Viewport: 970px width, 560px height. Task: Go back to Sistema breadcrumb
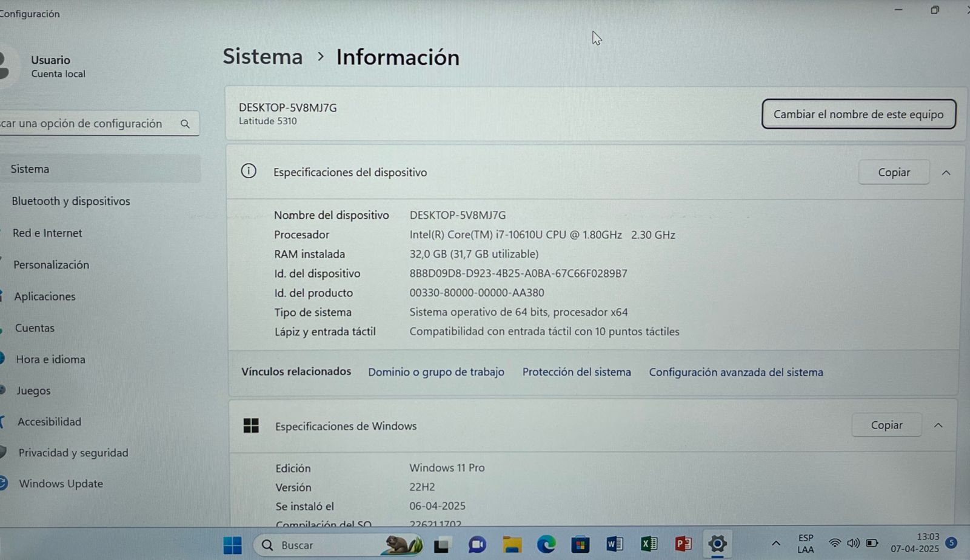[263, 56]
